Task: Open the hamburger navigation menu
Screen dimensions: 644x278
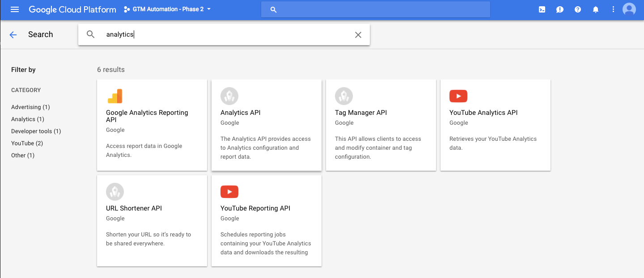Action: pos(15,9)
